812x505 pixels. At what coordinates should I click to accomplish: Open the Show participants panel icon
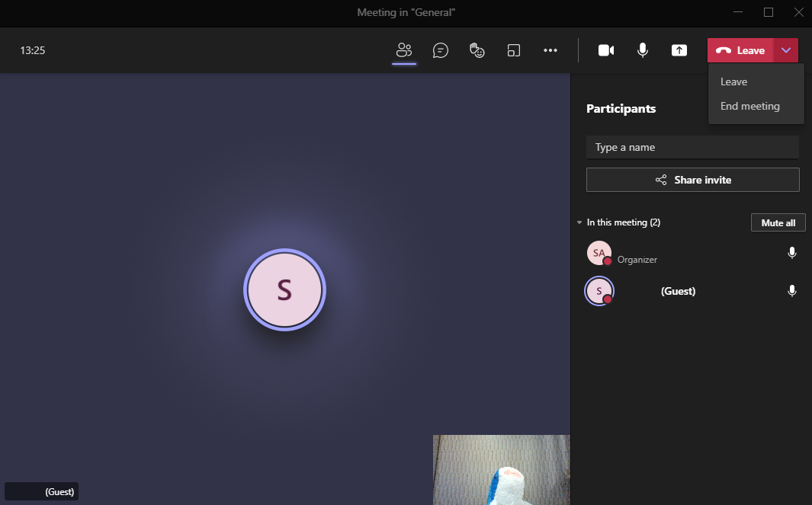click(x=404, y=50)
